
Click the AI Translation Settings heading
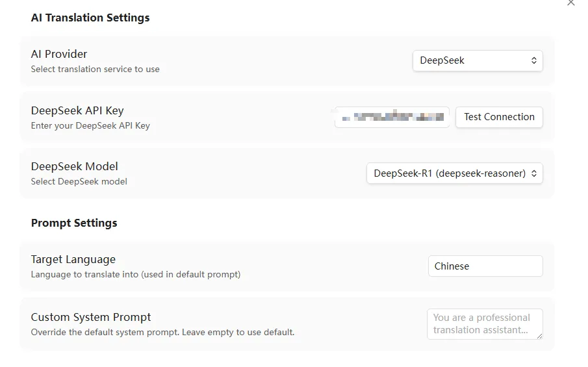90,18
